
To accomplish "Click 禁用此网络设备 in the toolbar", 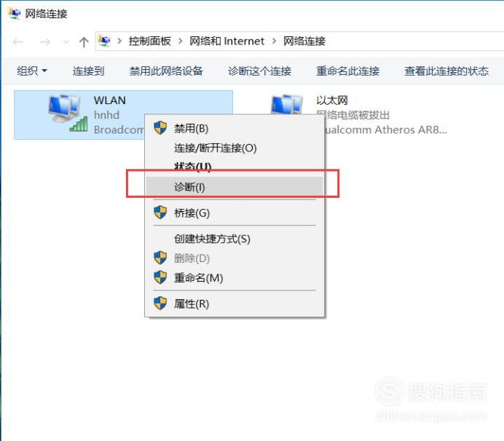I will [166, 71].
